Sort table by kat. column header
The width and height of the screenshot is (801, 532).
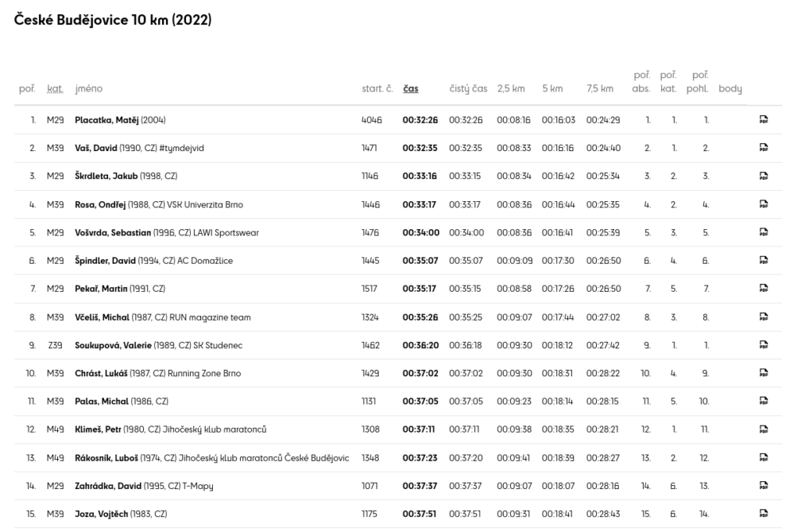(55, 89)
